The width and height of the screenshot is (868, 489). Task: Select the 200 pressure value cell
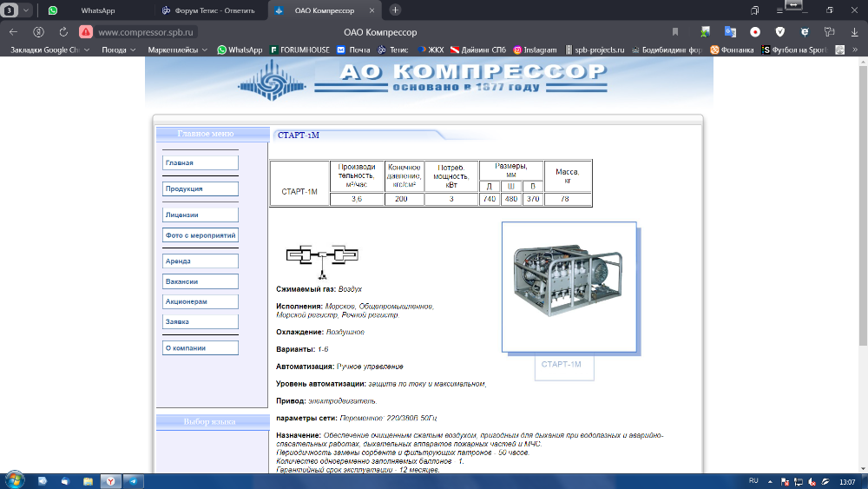[404, 199]
